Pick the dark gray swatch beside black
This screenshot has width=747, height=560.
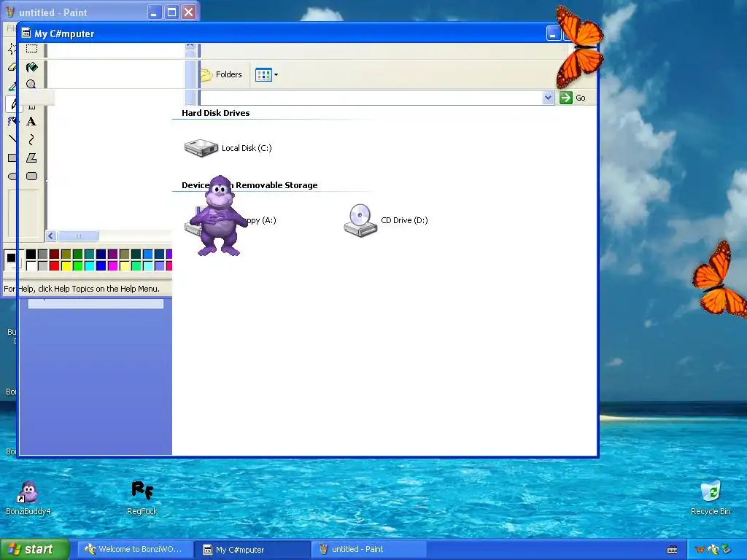click(x=42, y=254)
